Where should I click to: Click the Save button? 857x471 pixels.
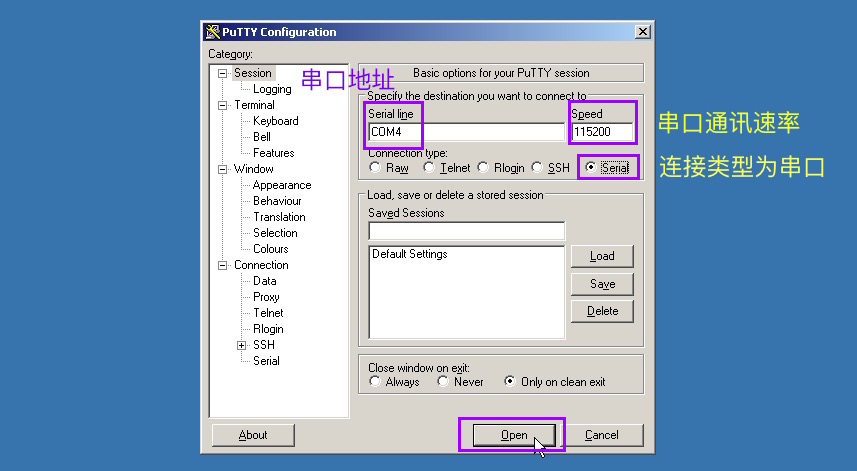pos(602,284)
